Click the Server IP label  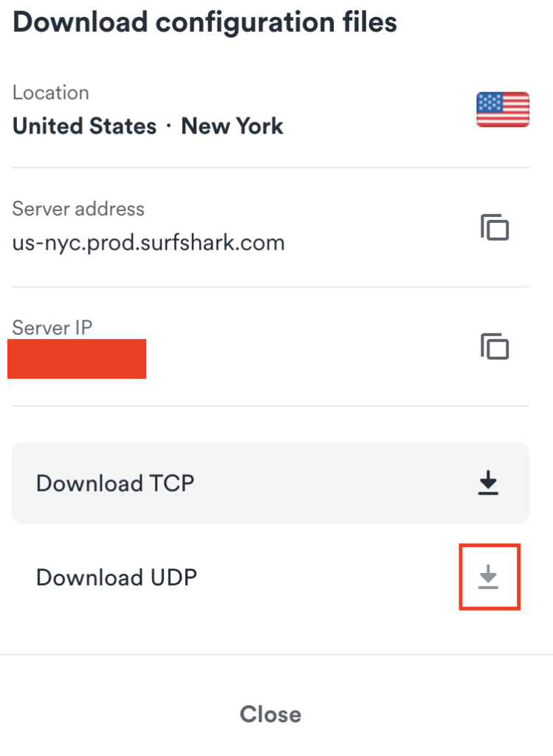click(x=52, y=327)
